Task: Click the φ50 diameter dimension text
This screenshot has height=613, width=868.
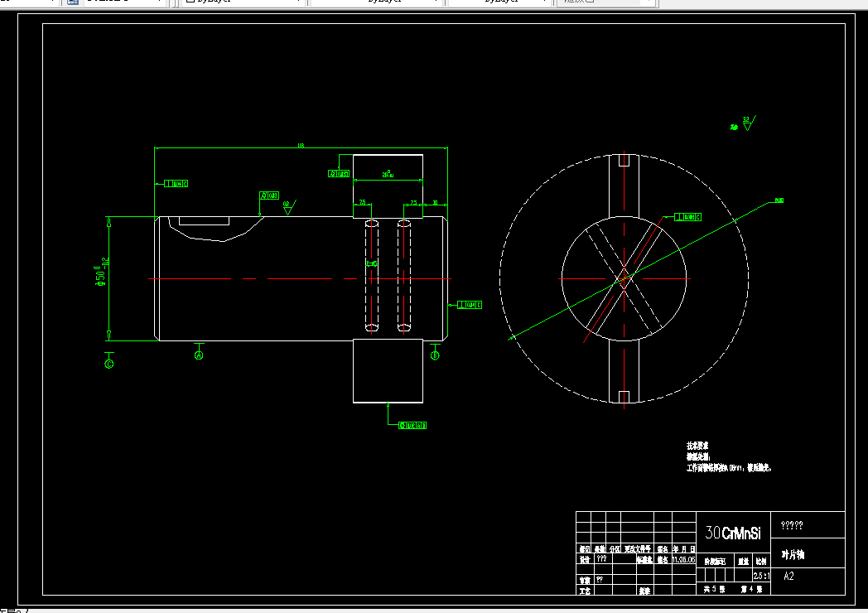Action: (101, 272)
